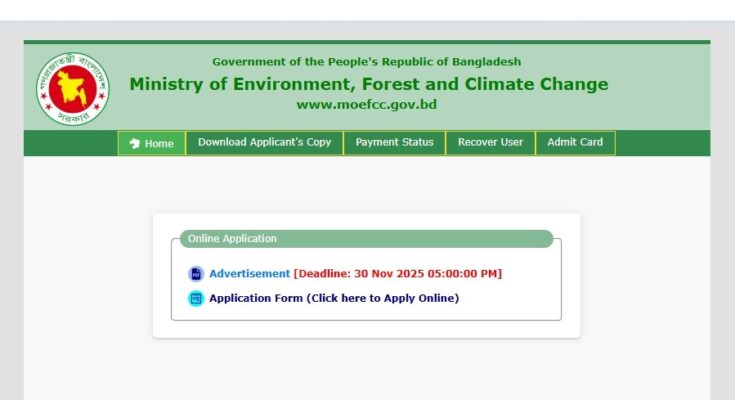This screenshot has width=735, height=400.
Task: Click the www.moefcc.gov.bd website address
Action: click(x=367, y=104)
